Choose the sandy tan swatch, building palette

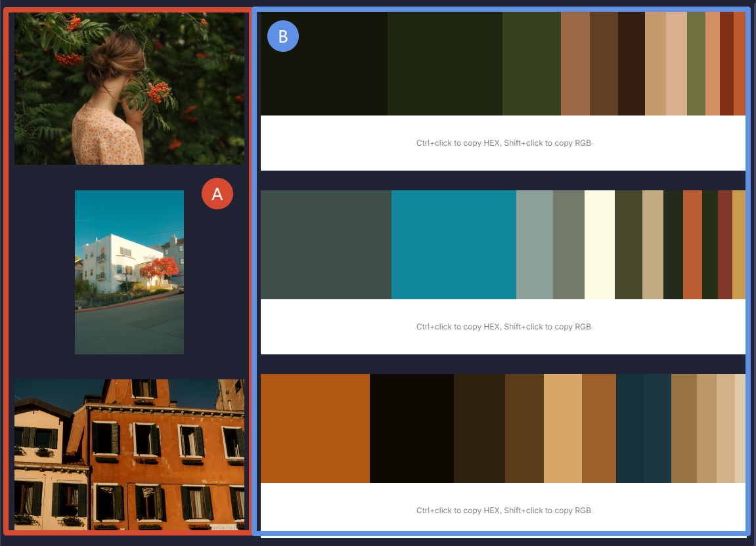(563, 429)
